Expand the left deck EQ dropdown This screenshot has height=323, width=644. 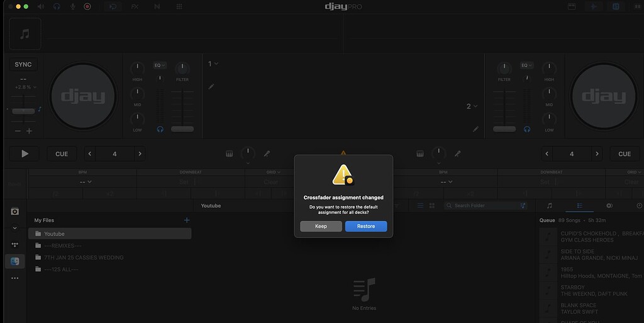click(x=160, y=65)
